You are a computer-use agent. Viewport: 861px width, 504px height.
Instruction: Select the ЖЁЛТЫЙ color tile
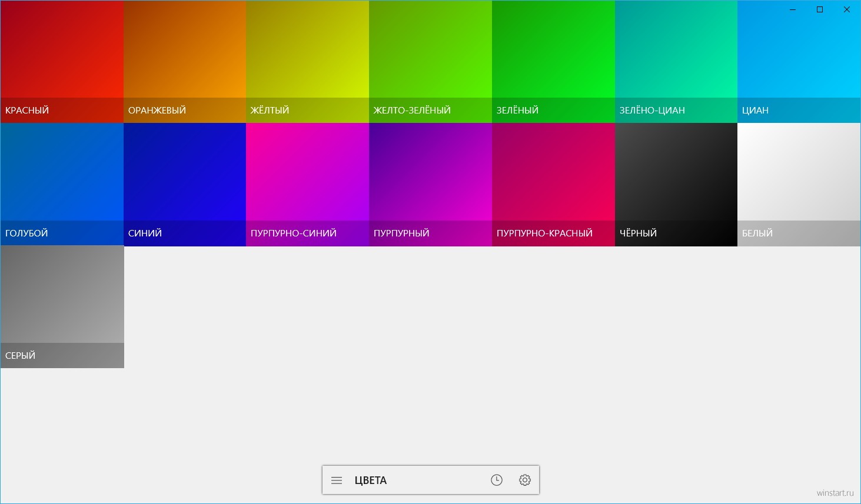tap(307, 62)
